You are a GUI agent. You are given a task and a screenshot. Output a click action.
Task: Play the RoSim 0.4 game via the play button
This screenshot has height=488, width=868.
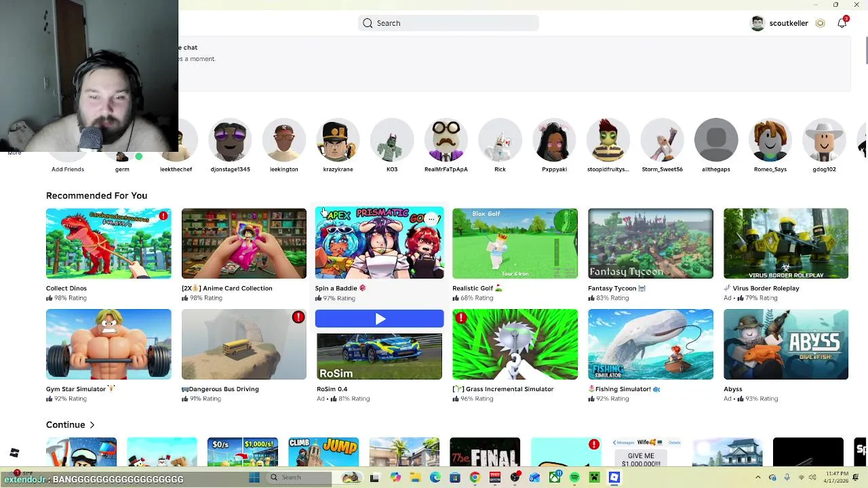pyautogui.click(x=379, y=319)
